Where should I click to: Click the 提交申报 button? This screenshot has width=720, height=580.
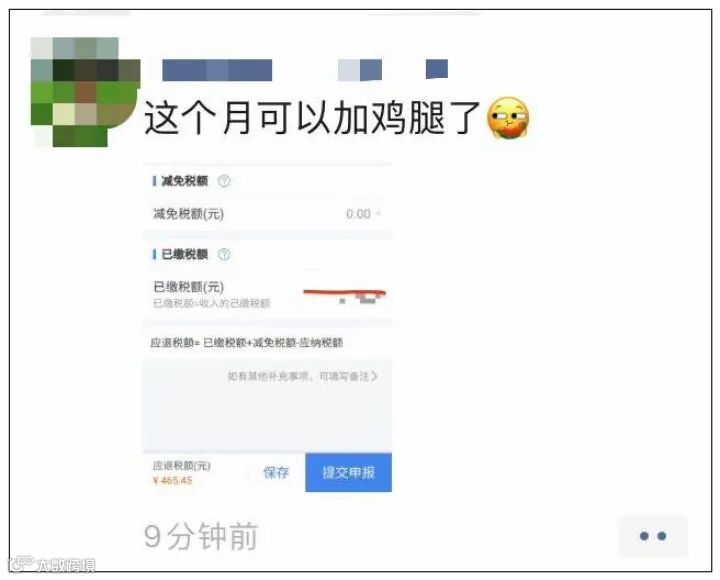click(349, 472)
